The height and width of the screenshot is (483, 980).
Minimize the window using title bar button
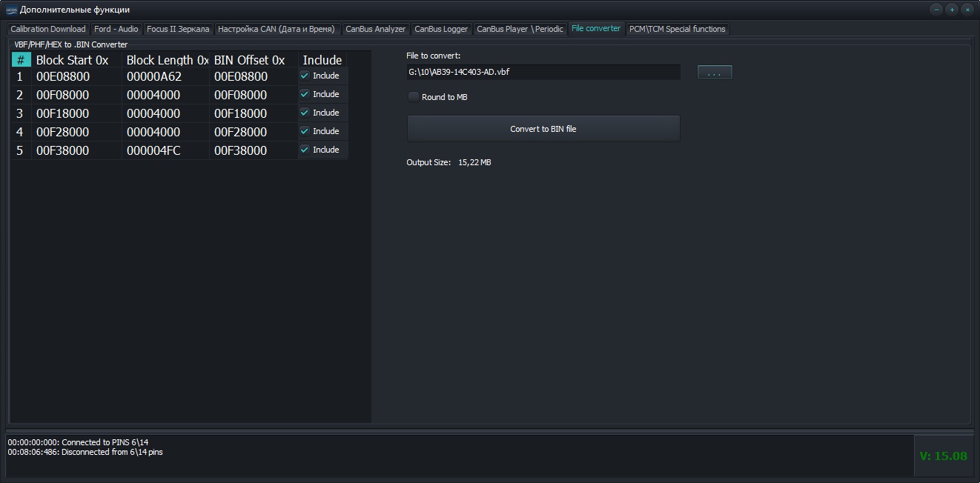click(936, 10)
